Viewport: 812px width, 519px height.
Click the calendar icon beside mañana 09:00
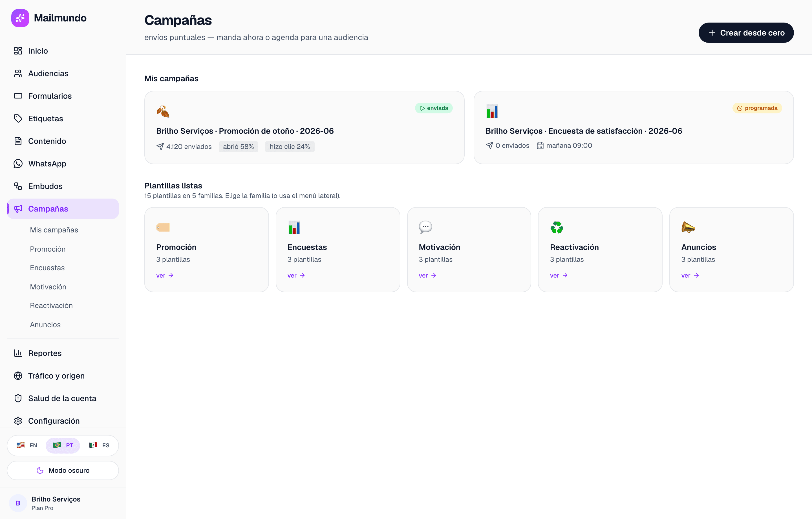click(540, 146)
